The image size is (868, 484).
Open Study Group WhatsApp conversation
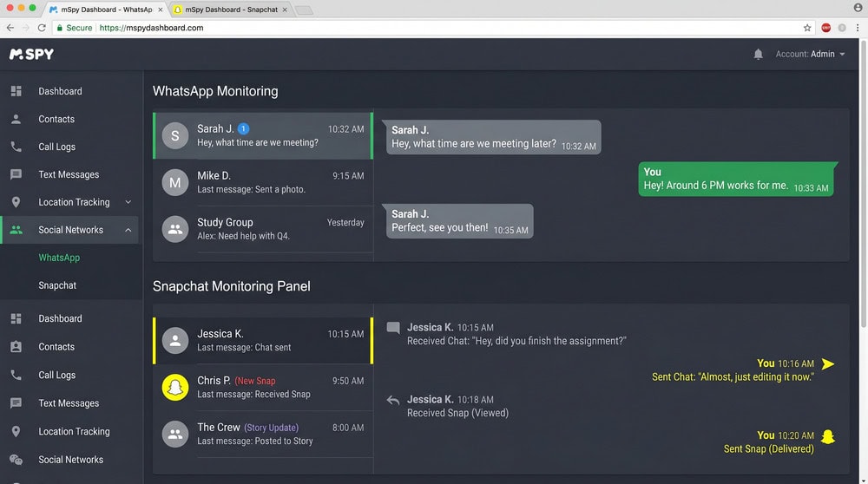click(x=263, y=229)
